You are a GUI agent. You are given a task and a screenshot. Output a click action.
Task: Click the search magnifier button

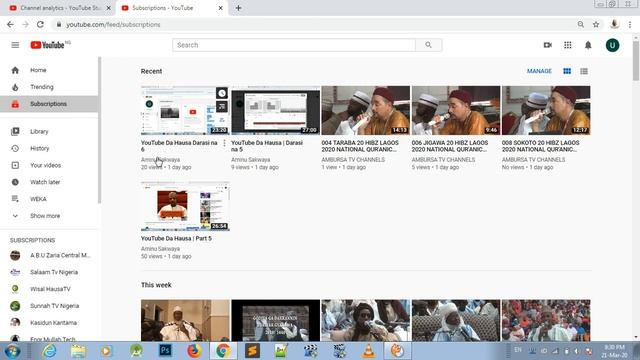click(x=428, y=45)
